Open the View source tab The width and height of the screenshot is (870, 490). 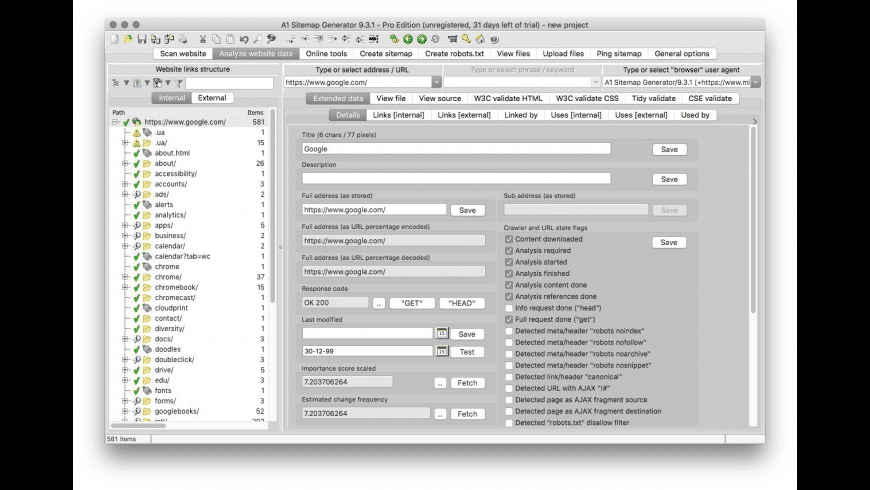click(x=440, y=98)
